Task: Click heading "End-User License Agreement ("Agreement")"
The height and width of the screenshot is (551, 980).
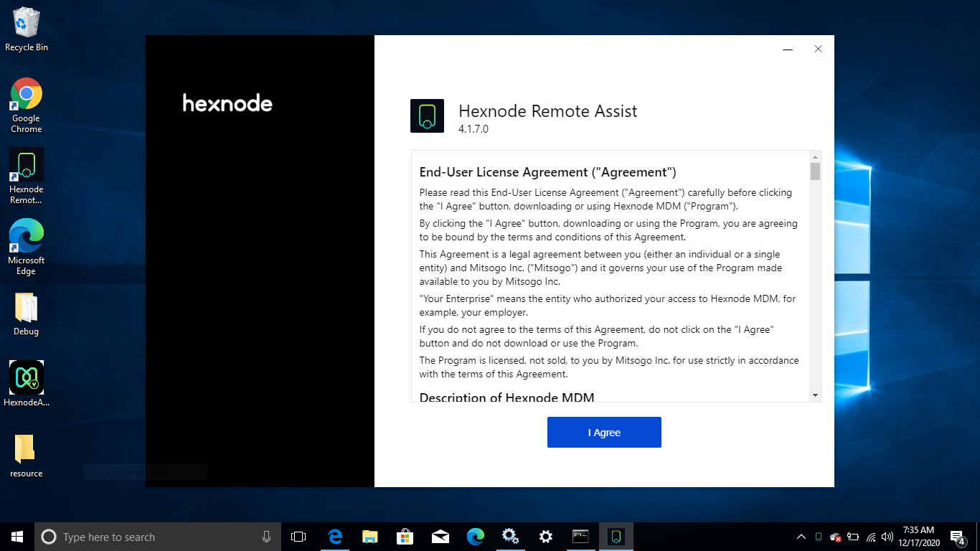Action: click(x=548, y=172)
